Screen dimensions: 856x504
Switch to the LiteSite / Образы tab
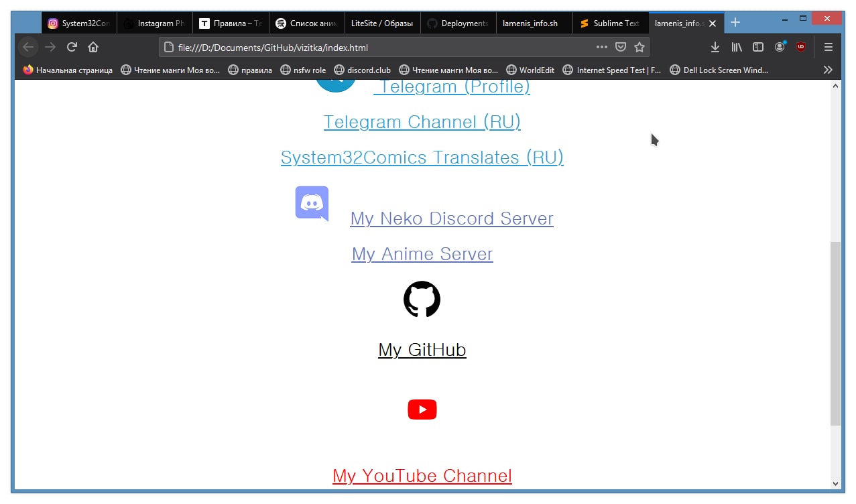coord(383,23)
